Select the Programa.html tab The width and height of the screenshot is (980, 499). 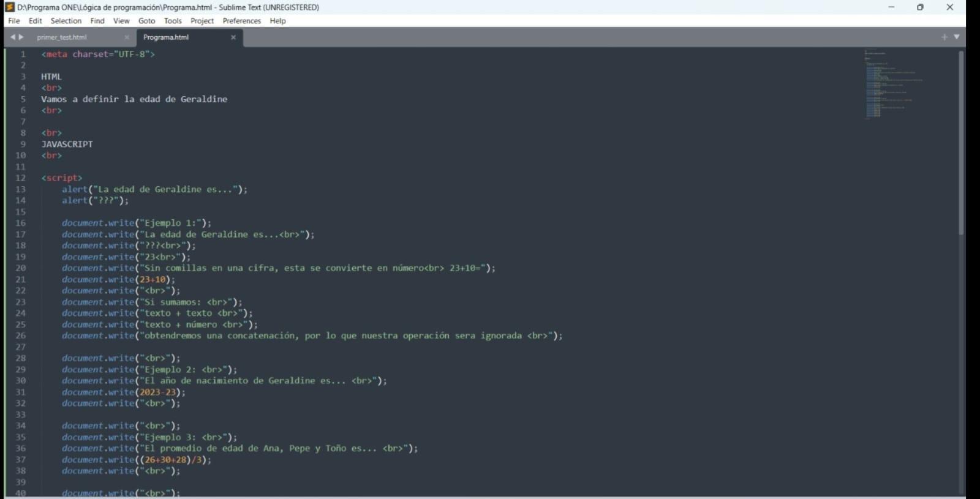coord(166,37)
